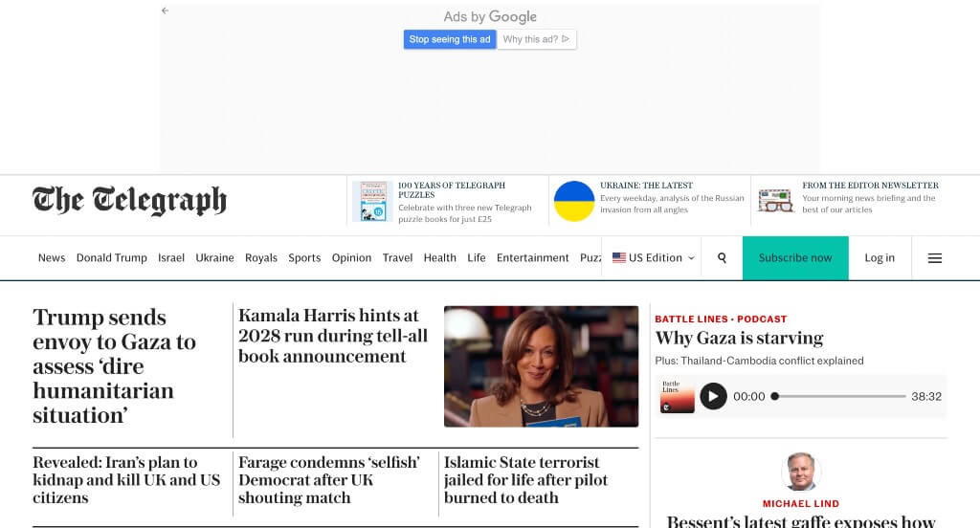Viewport: 980px width, 528px height.
Task: Click the 38:32 podcast duration
Action: click(926, 396)
